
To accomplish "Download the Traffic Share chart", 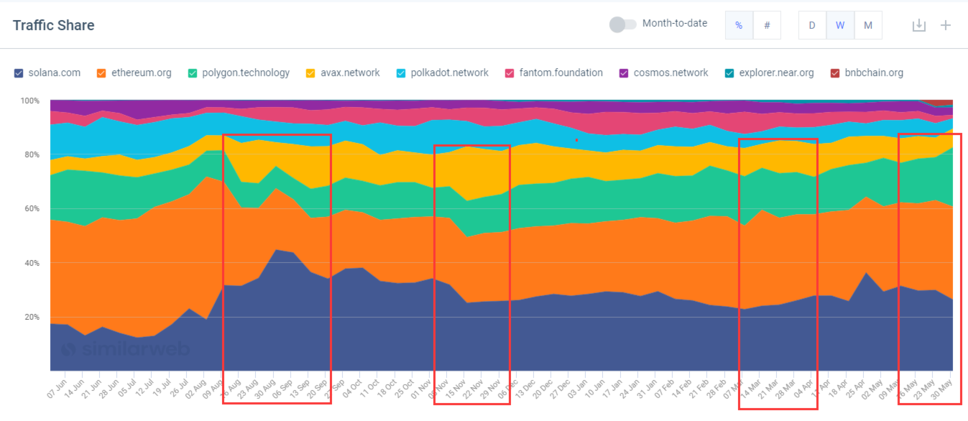I will point(919,25).
